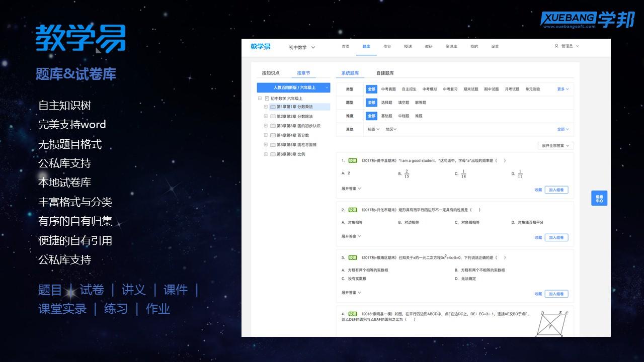Expand answer for question 1

tap(351, 189)
